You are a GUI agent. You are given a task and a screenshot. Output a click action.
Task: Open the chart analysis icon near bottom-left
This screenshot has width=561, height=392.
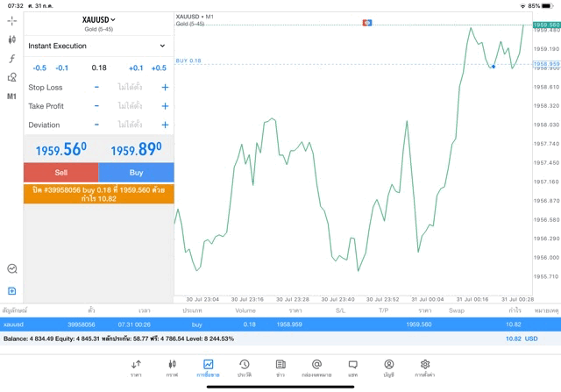11,268
